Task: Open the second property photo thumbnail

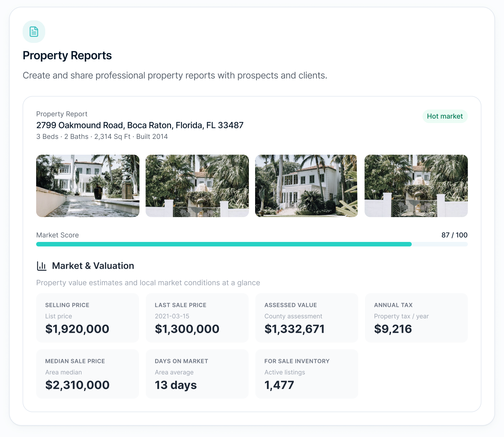Action: pos(197,186)
